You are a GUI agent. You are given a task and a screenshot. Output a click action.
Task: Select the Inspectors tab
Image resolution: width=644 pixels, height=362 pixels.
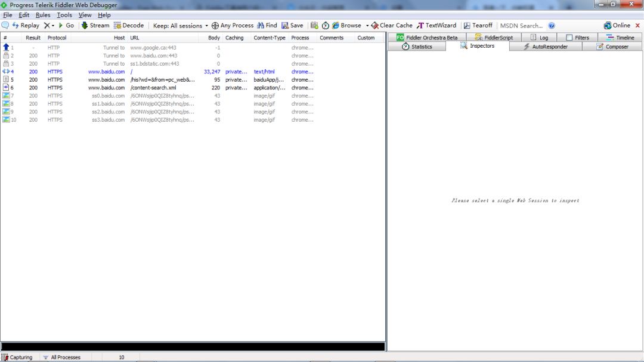[x=477, y=46]
